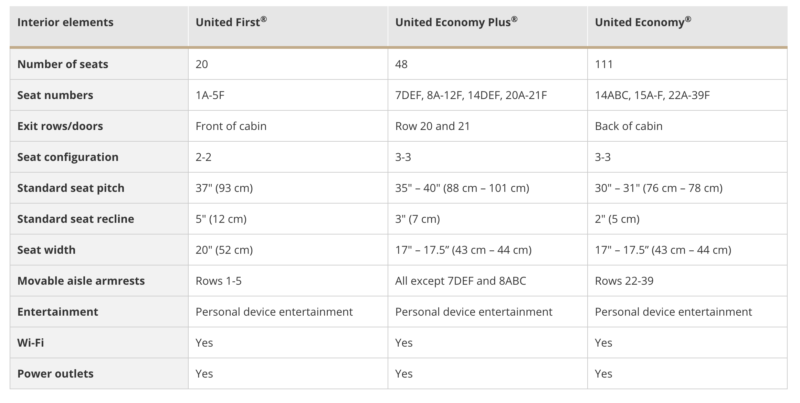
Task: Select the Seat numbers row label
Action: click(55, 95)
